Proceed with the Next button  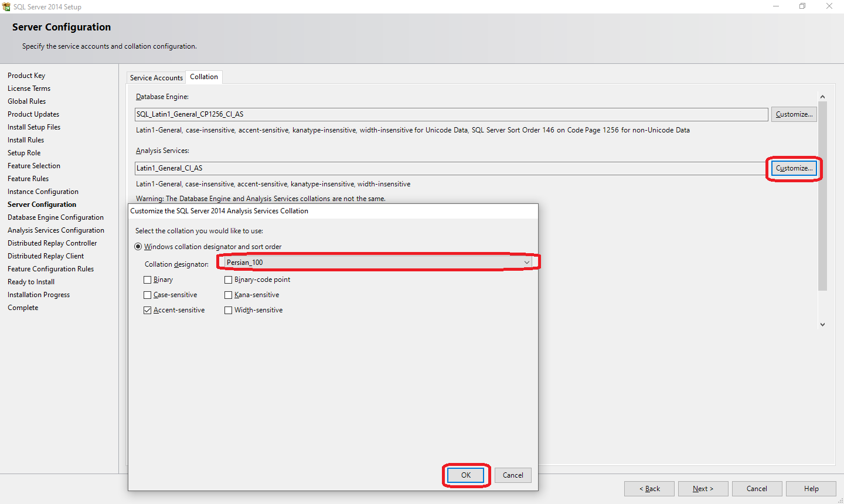coord(703,489)
